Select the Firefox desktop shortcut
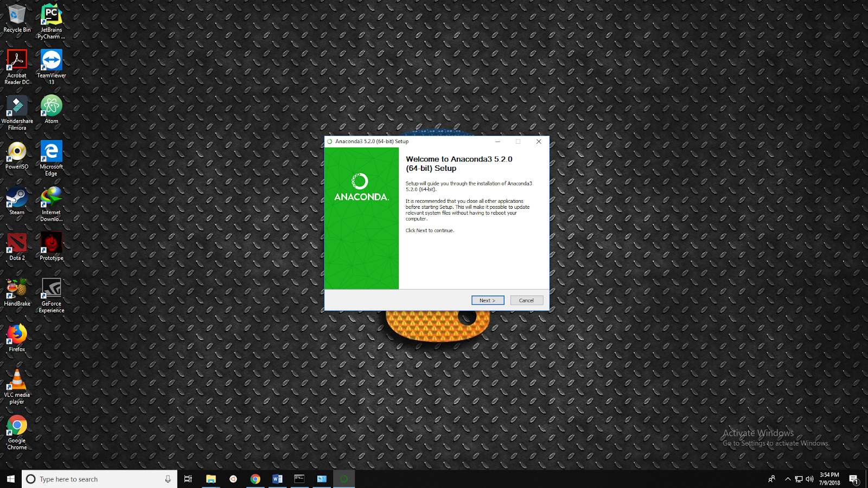The height and width of the screenshot is (488, 868). pos(17,337)
